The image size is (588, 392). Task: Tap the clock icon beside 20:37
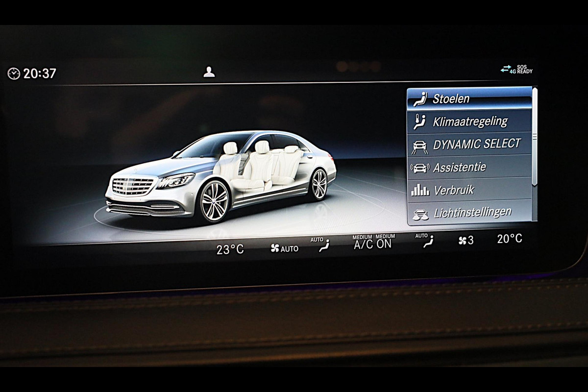pos(14,73)
